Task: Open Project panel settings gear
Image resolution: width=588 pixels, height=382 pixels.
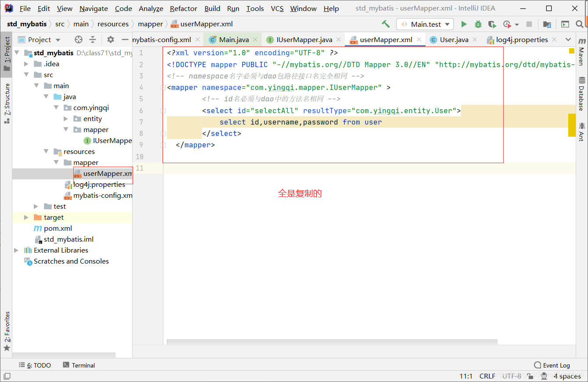Action: point(111,39)
